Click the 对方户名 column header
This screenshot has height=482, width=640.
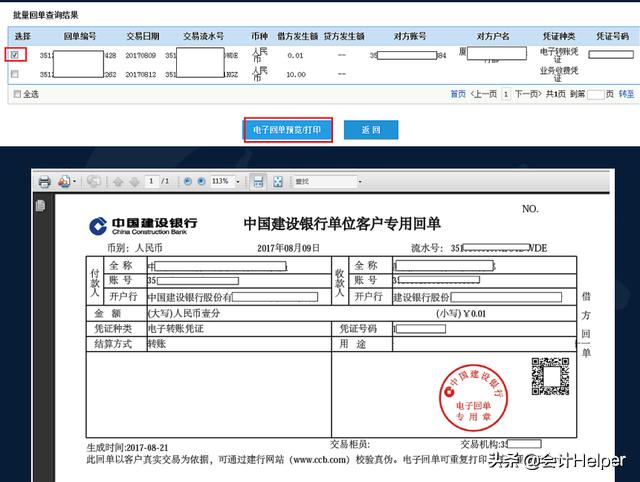[493, 36]
